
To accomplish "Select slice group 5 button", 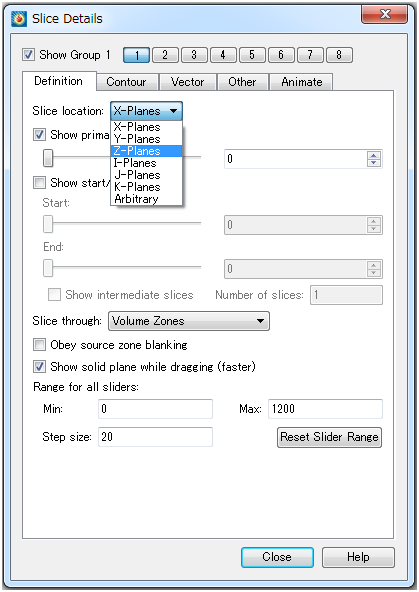I will (x=252, y=55).
